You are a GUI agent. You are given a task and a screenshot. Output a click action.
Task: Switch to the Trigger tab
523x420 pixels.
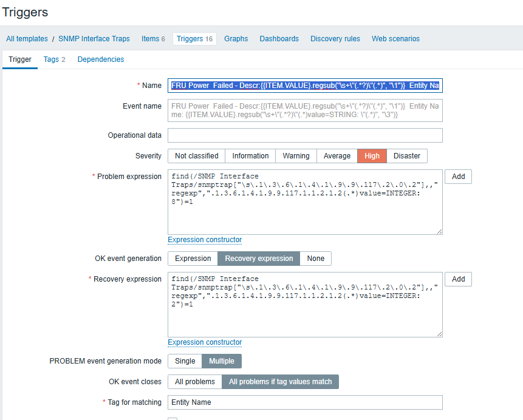[x=20, y=59]
